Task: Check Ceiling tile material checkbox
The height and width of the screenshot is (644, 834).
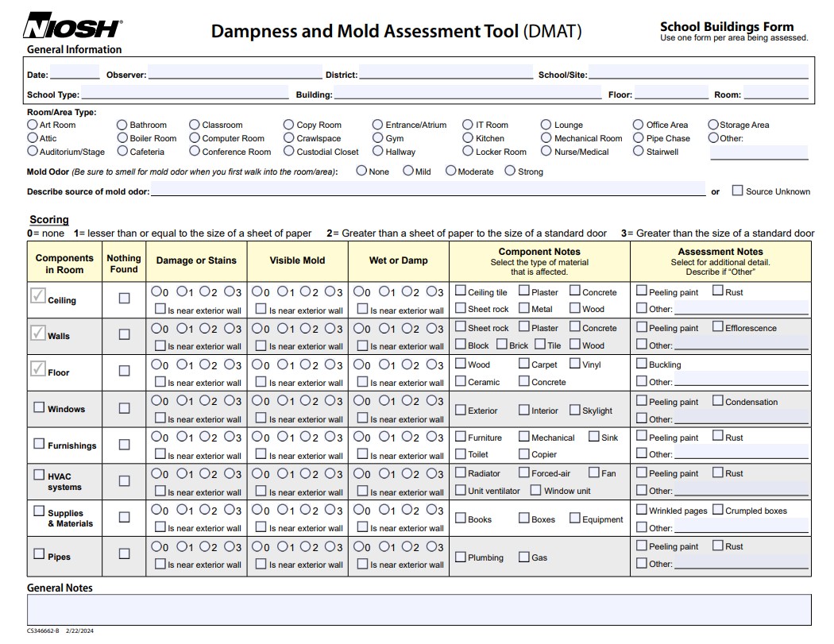Action: coord(461,291)
